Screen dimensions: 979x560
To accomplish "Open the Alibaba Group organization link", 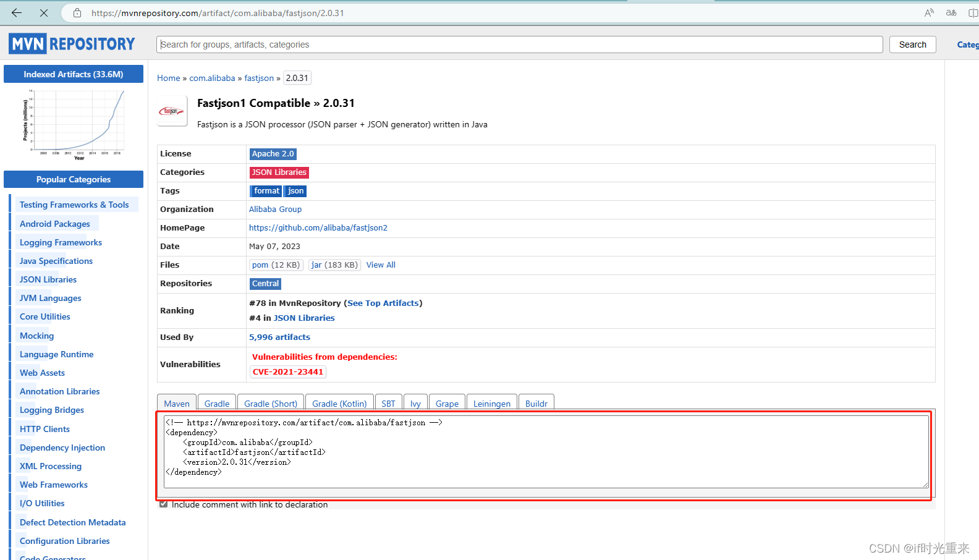I will (x=275, y=210).
